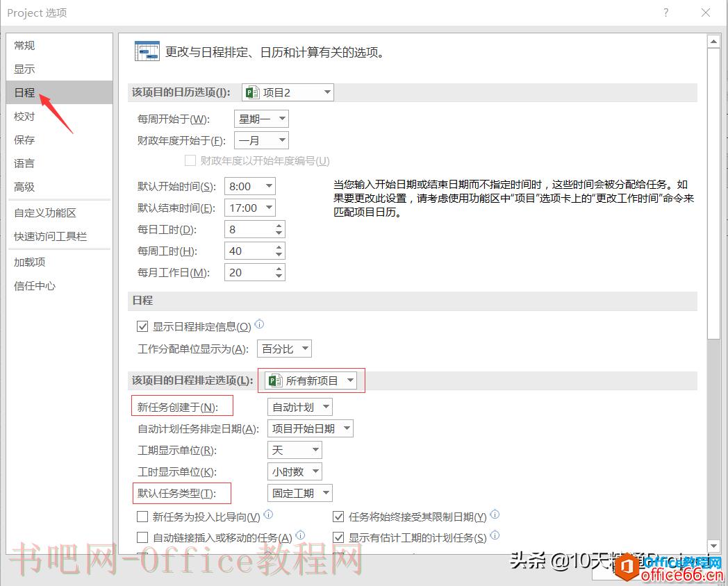Open 快速访问工具栏 settings
This screenshot has width=728, height=586.
60,237
